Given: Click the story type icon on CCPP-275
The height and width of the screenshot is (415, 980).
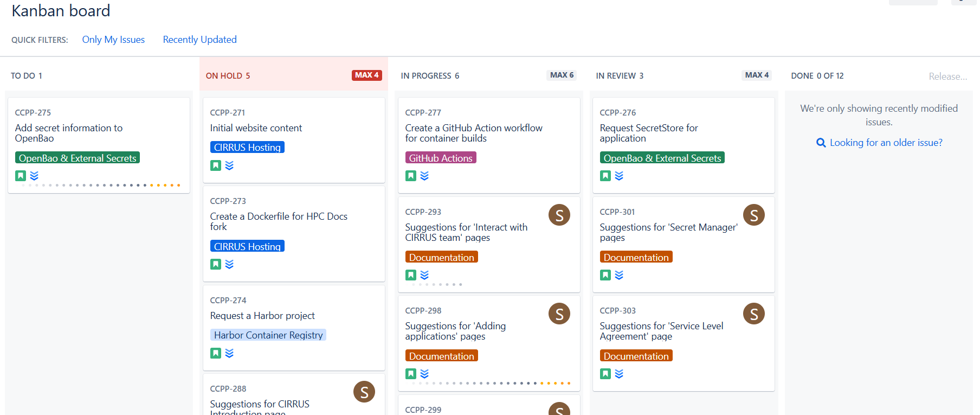Looking at the screenshot, I should click(21, 176).
